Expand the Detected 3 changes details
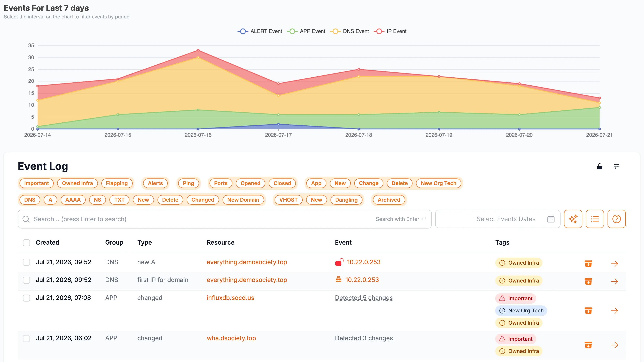 click(x=364, y=338)
